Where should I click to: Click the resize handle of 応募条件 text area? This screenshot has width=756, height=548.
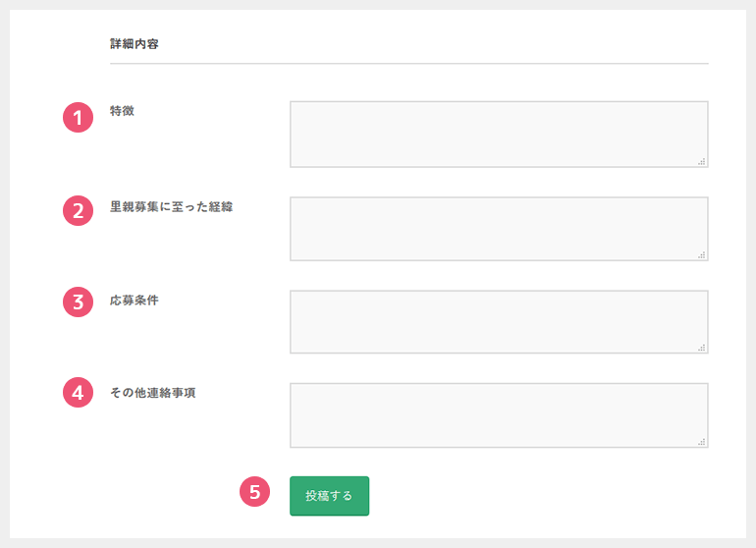point(702,348)
